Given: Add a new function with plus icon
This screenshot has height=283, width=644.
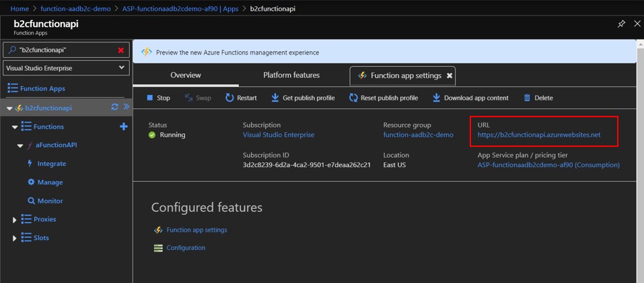Looking at the screenshot, I should 123,127.
